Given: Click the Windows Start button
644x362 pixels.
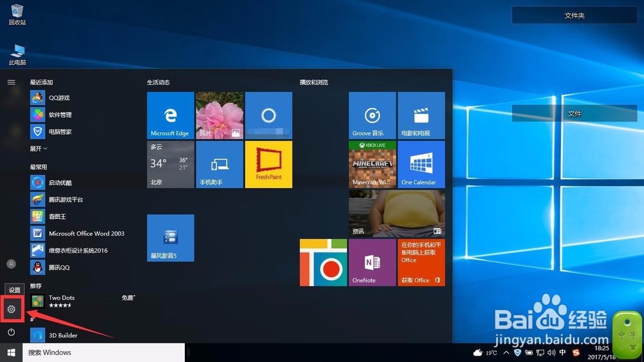Looking at the screenshot, I should 11,352.
